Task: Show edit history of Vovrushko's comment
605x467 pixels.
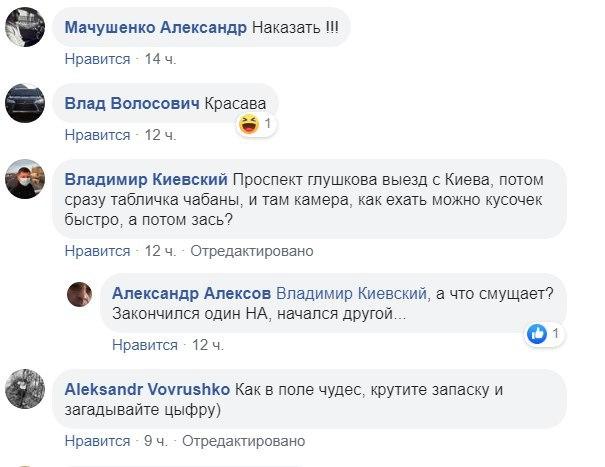Action: [x=245, y=440]
